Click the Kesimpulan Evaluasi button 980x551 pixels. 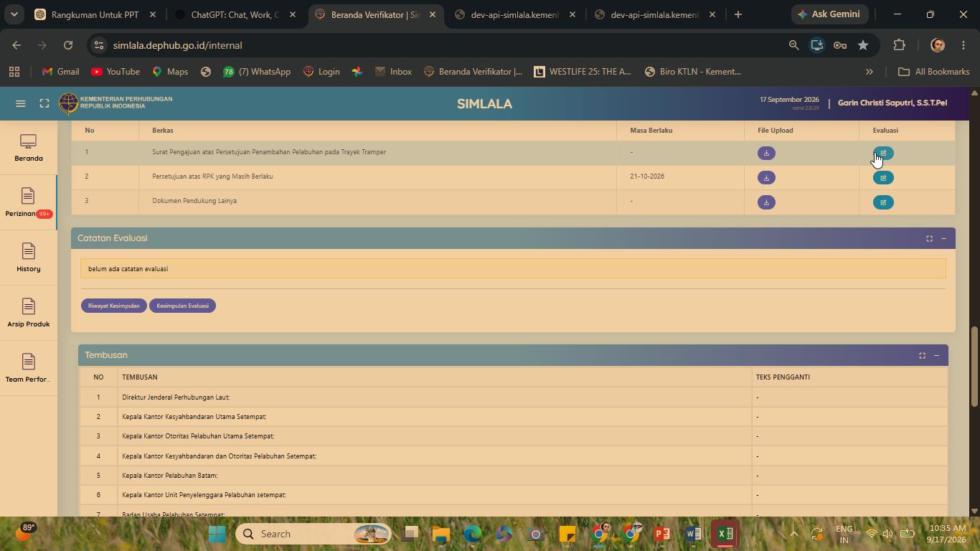[x=182, y=306]
